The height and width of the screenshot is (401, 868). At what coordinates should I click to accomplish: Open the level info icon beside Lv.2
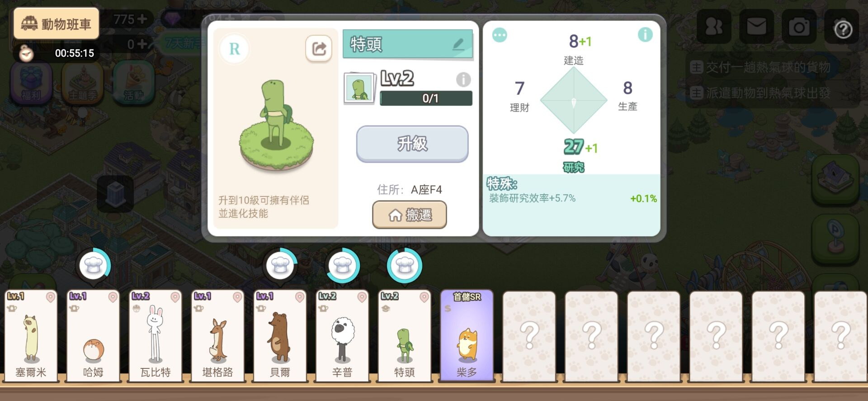[x=463, y=80]
